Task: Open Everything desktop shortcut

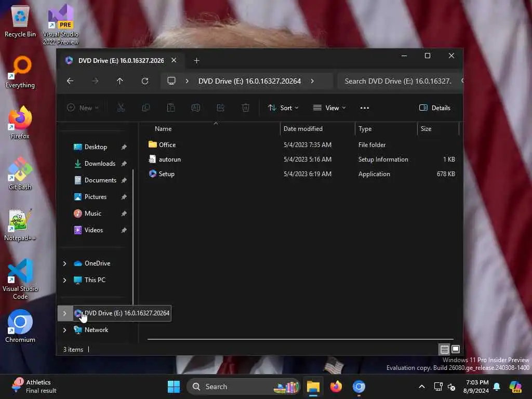Action: 20,73
